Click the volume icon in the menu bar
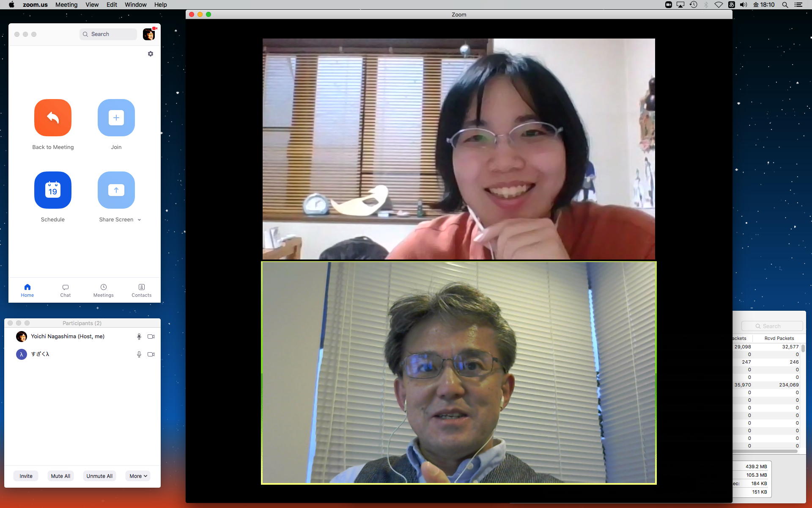Viewport: 812px width, 508px height. 743,5
